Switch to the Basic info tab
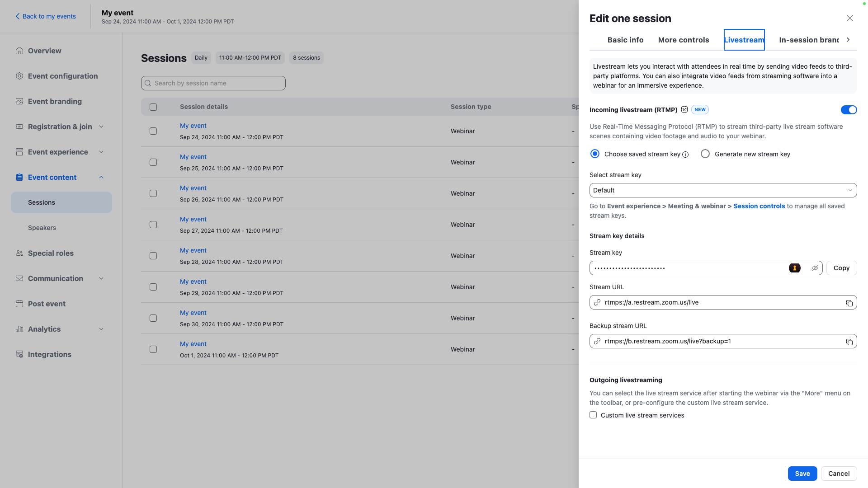868x488 pixels. (x=625, y=40)
